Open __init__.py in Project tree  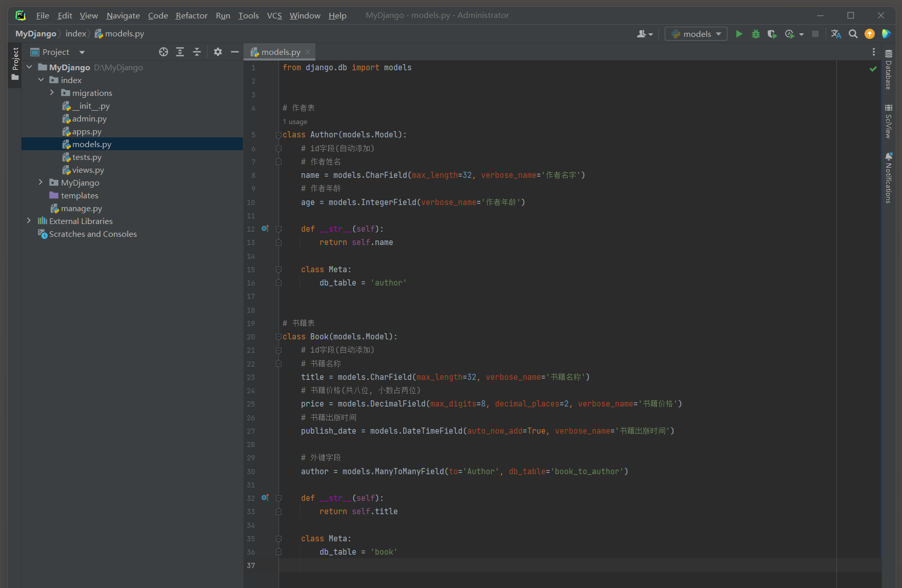pyautogui.click(x=91, y=106)
